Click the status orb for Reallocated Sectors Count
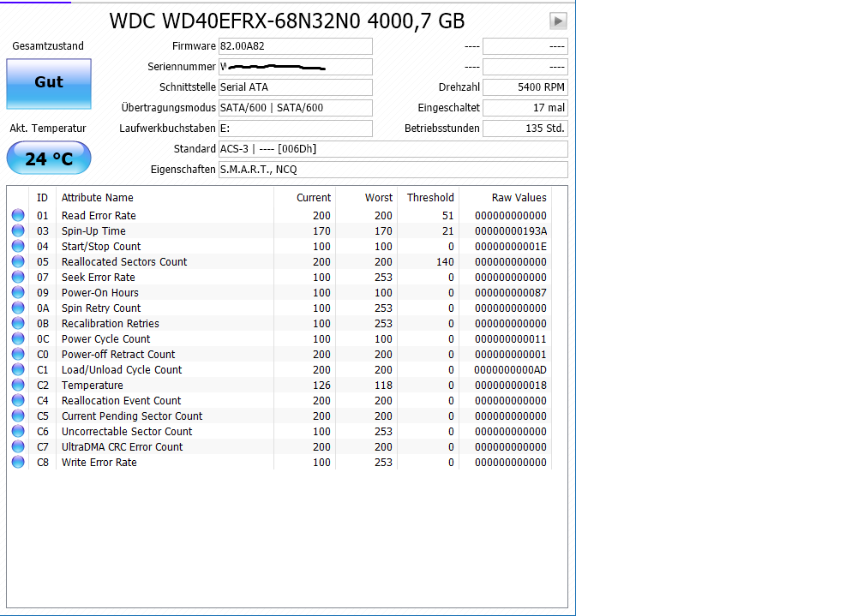Viewport: 864px width, 616px height. 18,261
